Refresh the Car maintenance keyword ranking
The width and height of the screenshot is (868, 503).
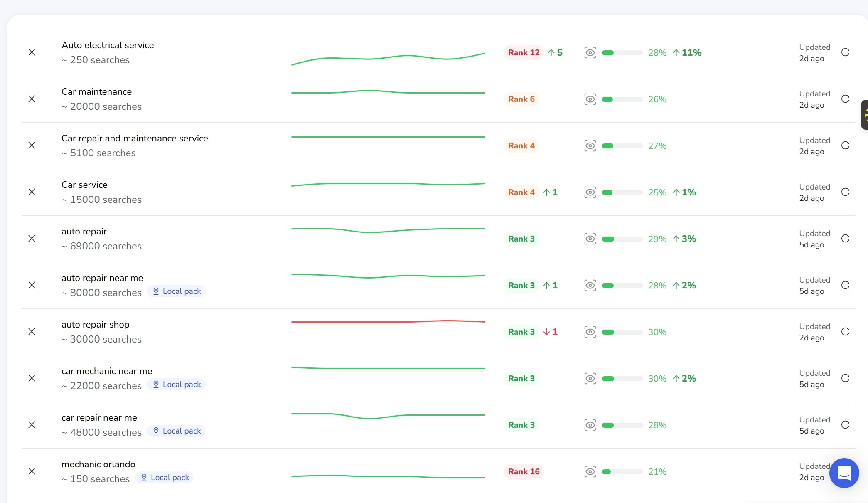coord(845,99)
